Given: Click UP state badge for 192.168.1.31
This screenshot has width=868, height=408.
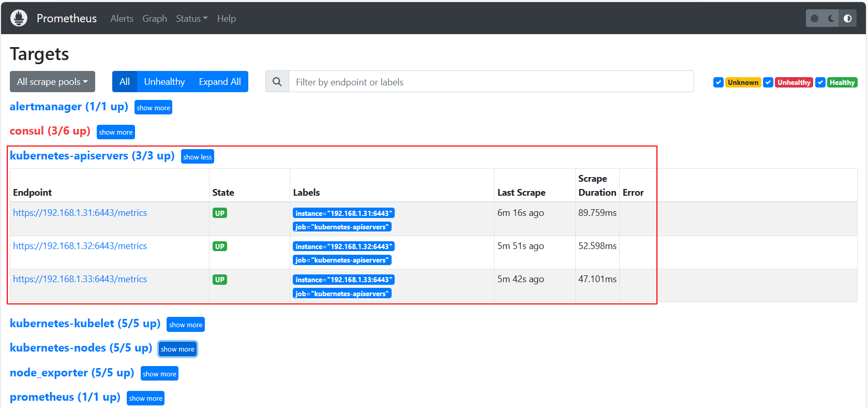Looking at the screenshot, I should point(220,213).
